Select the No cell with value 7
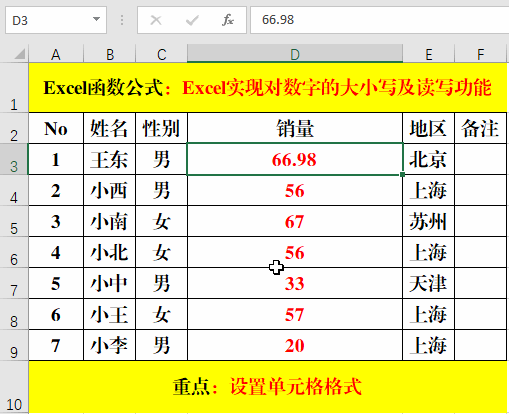This screenshot has height=414, width=509. tap(56, 345)
